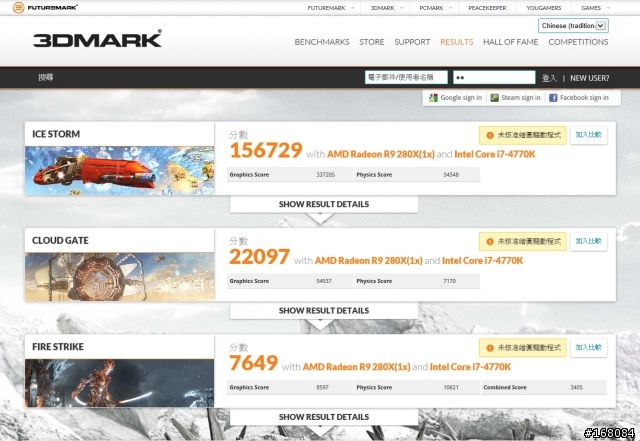
Task: Click Intel Core i7-4770K in Ice Storm
Action: 495,154
